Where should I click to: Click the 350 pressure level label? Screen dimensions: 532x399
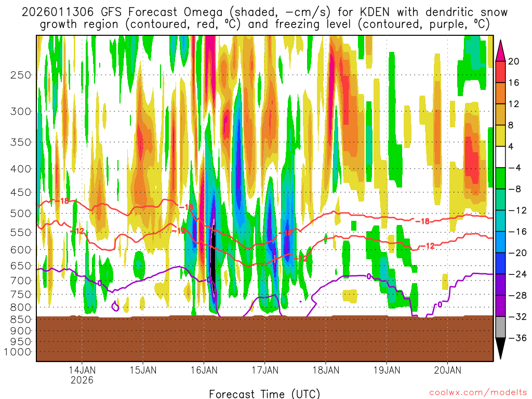[x=21, y=142]
